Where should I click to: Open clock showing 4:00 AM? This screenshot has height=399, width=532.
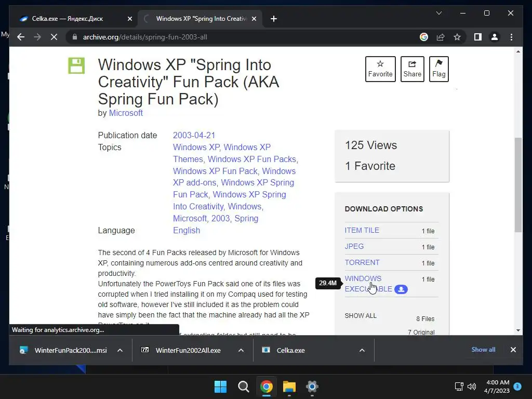(497, 387)
